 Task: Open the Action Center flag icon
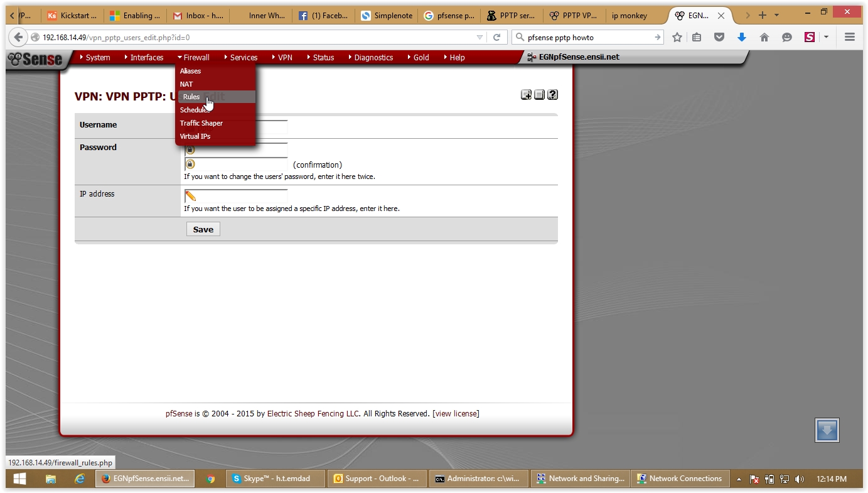tap(754, 479)
